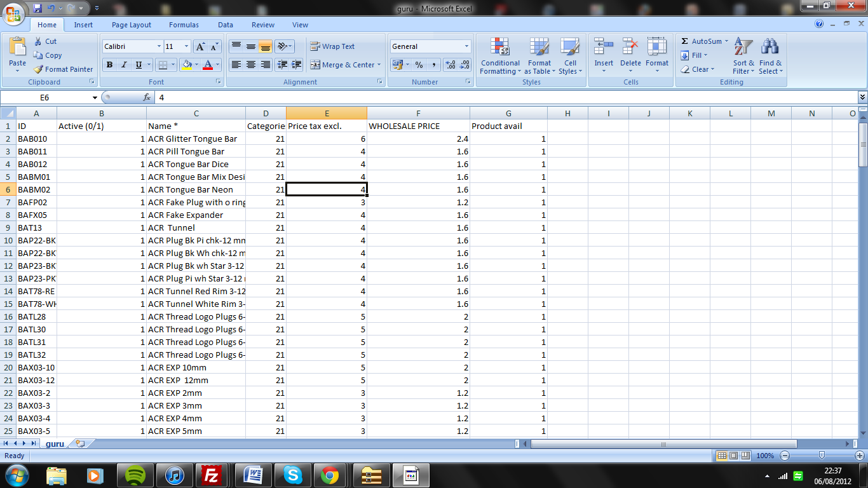Image resolution: width=868 pixels, height=488 pixels.
Task: Toggle Bold formatting
Action: [109, 65]
